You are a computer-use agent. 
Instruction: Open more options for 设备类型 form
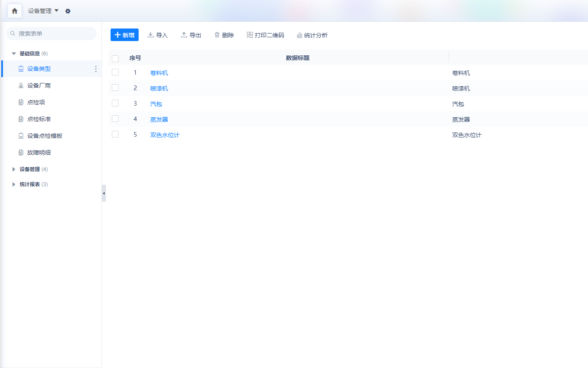(95, 69)
